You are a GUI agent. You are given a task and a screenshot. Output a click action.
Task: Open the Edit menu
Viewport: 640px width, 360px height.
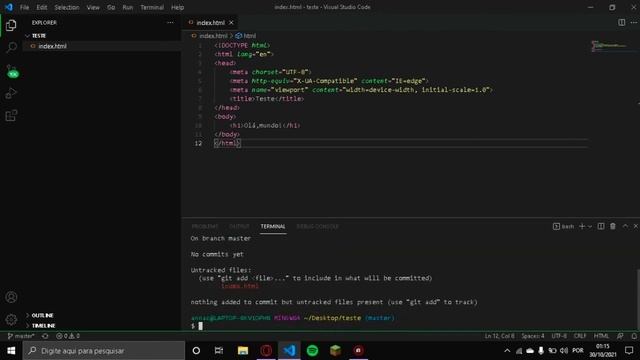pyautogui.click(x=42, y=7)
